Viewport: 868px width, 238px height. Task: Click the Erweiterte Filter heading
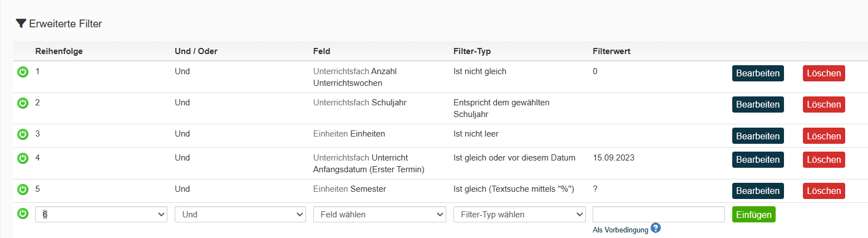click(66, 23)
